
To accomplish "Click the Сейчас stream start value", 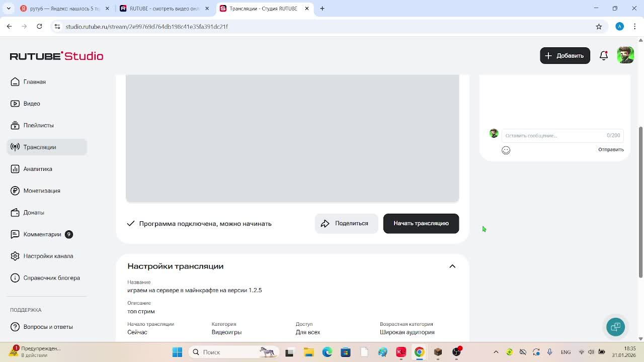I will (137, 332).
